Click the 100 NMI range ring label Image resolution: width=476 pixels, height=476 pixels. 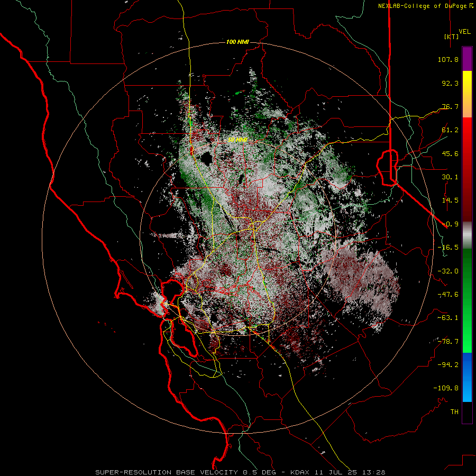pos(237,42)
